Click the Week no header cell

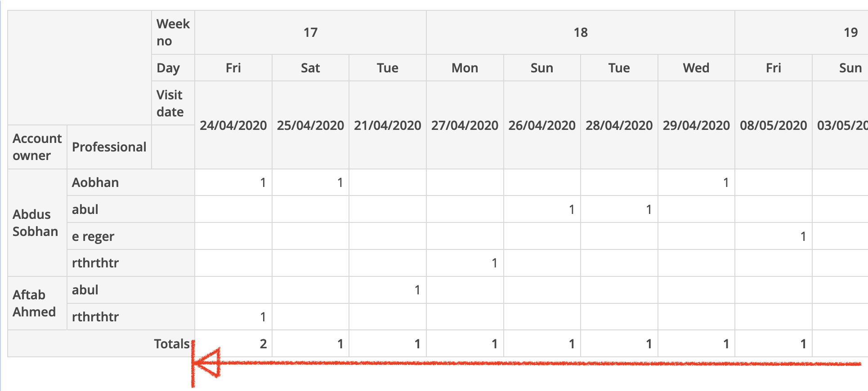[x=173, y=32]
